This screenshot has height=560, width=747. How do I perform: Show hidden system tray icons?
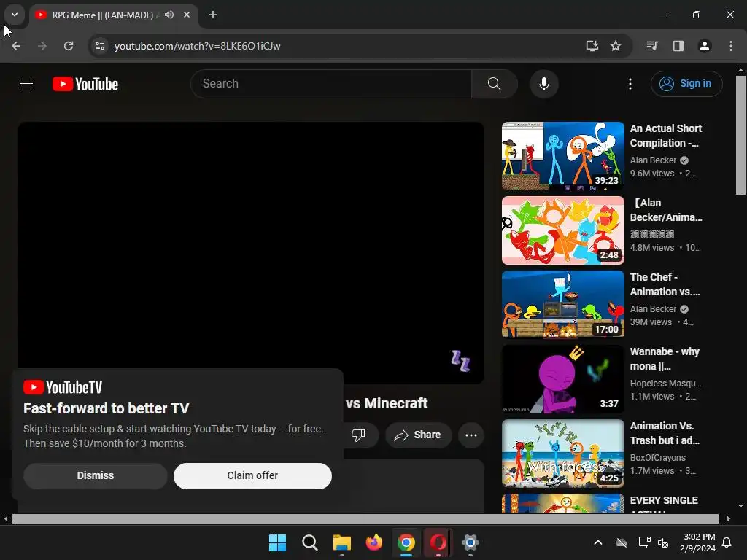tap(598, 542)
